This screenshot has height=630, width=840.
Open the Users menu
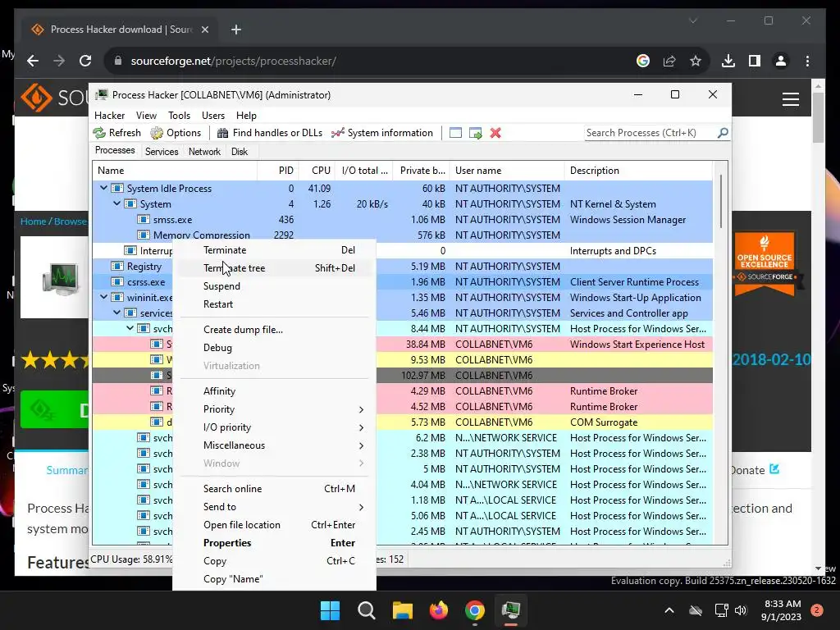click(x=213, y=115)
